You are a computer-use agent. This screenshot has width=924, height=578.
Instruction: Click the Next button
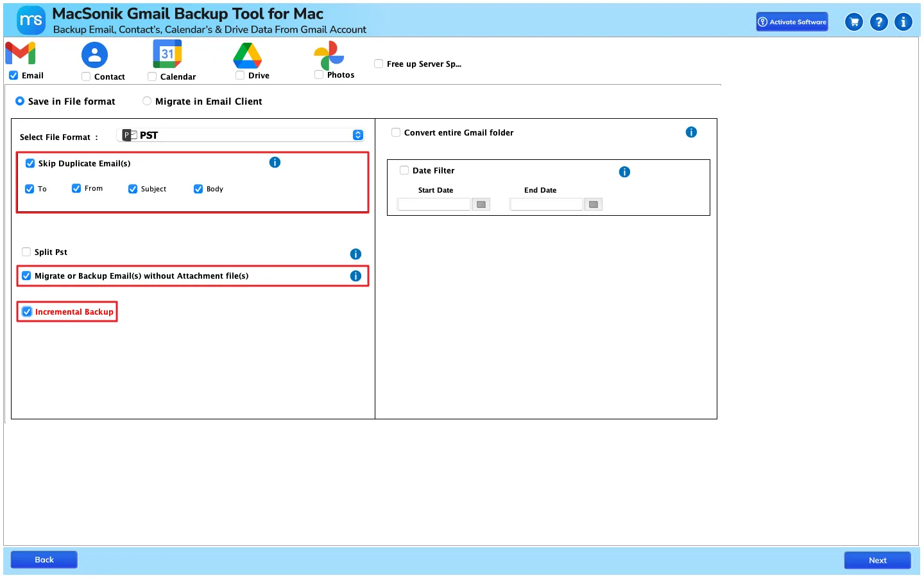[878, 561]
